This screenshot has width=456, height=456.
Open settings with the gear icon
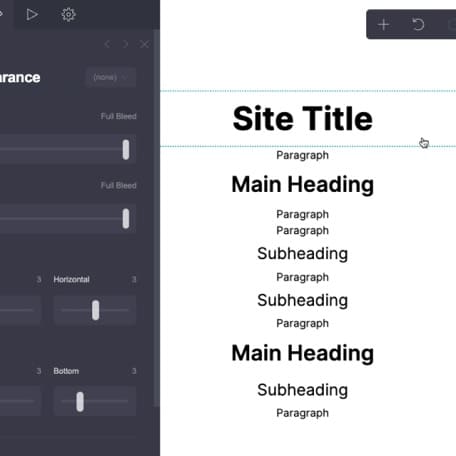69,15
